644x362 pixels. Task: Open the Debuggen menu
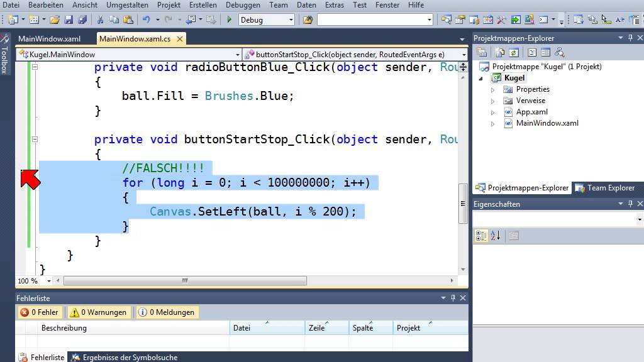[243, 5]
